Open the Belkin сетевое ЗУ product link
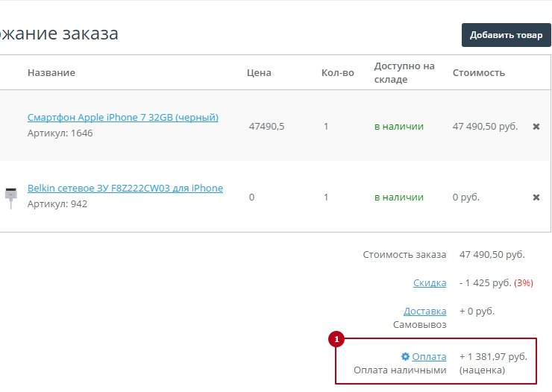This screenshot has width=552, height=392. pyautogui.click(x=125, y=188)
